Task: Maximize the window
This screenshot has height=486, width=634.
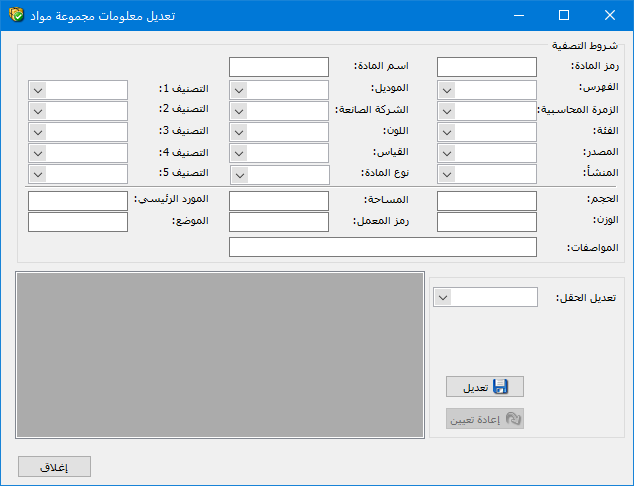Action: [x=564, y=15]
